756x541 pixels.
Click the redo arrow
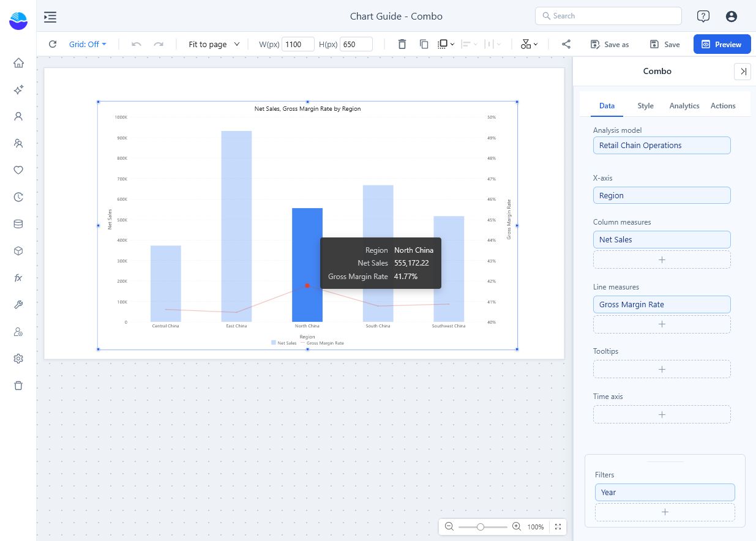159,44
